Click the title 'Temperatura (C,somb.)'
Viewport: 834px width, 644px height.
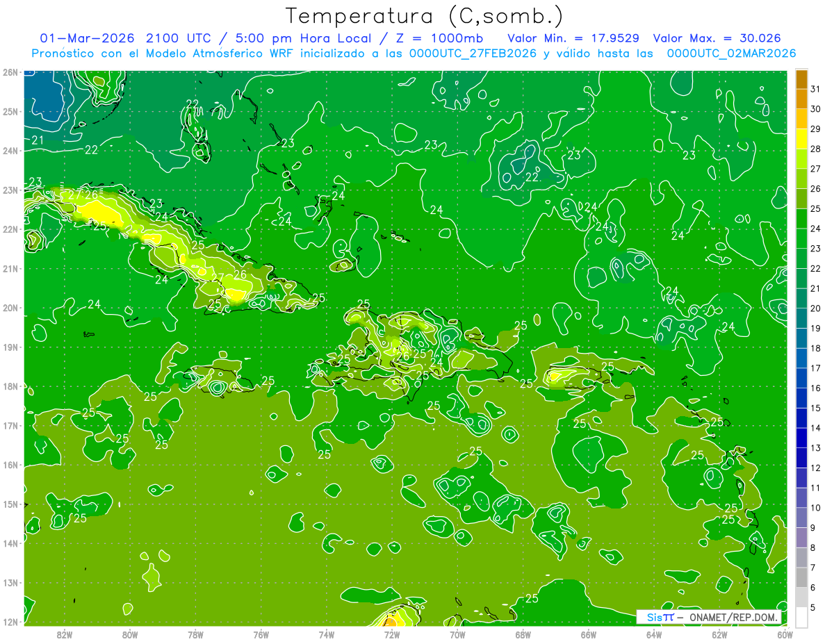click(424, 16)
